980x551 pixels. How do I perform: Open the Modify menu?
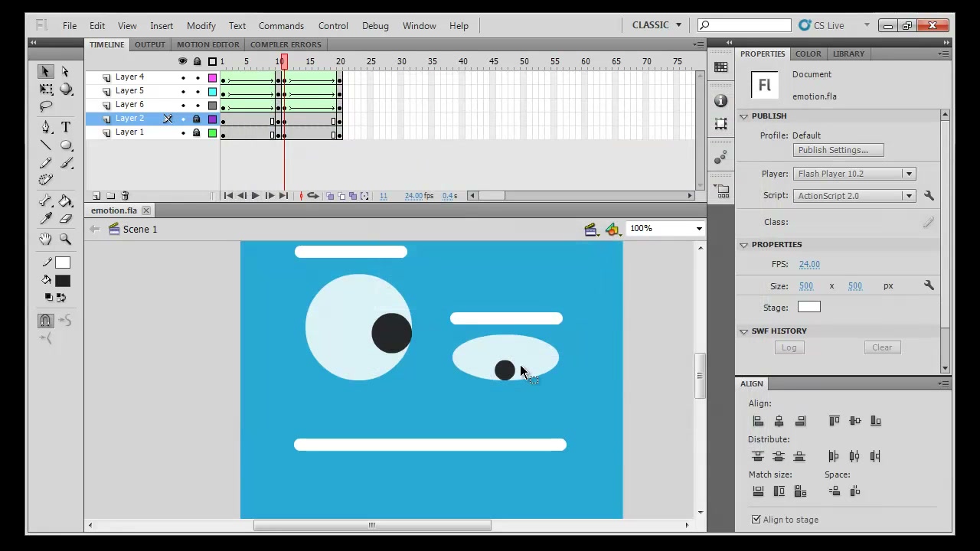[201, 26]
